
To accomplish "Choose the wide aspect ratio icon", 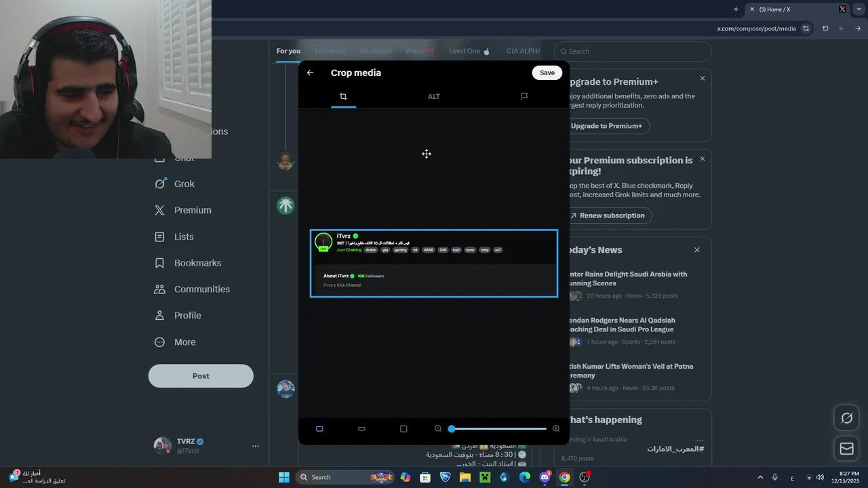I will point(361,428).
